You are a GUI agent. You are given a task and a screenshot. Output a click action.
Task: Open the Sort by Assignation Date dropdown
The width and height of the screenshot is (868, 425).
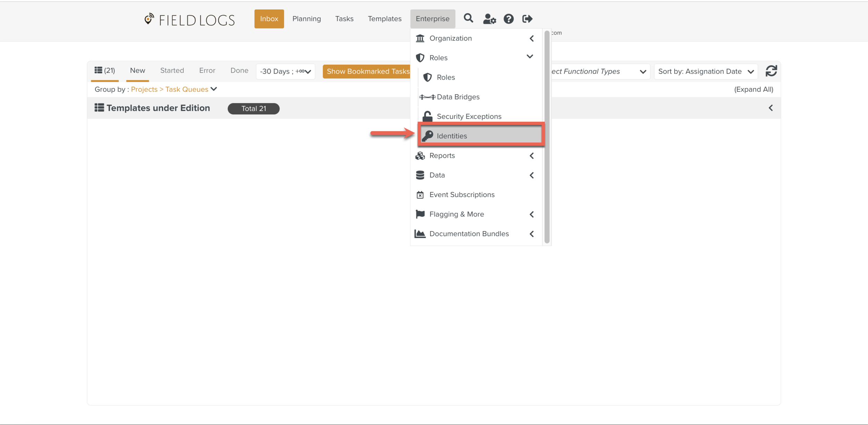pos(706,72)
